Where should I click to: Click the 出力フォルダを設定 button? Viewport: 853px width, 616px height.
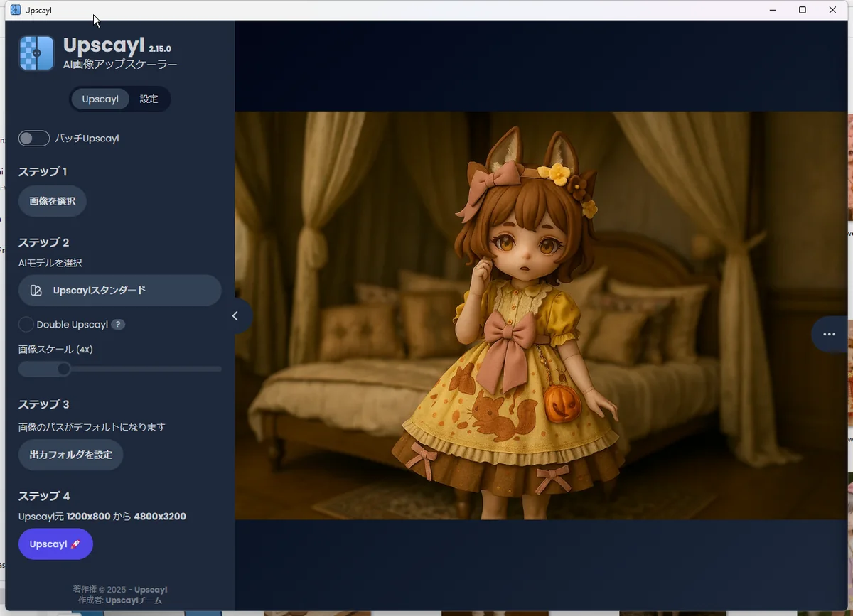pos(70,455)
